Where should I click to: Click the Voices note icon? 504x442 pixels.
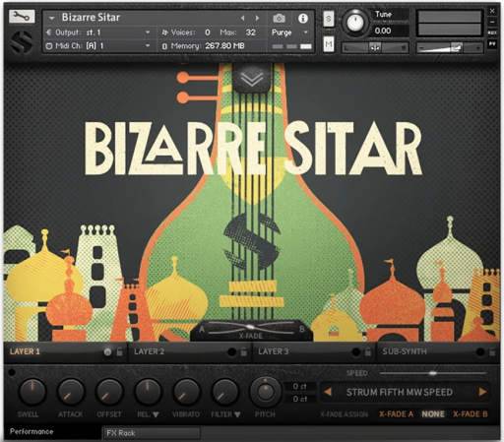click(165, 32)
